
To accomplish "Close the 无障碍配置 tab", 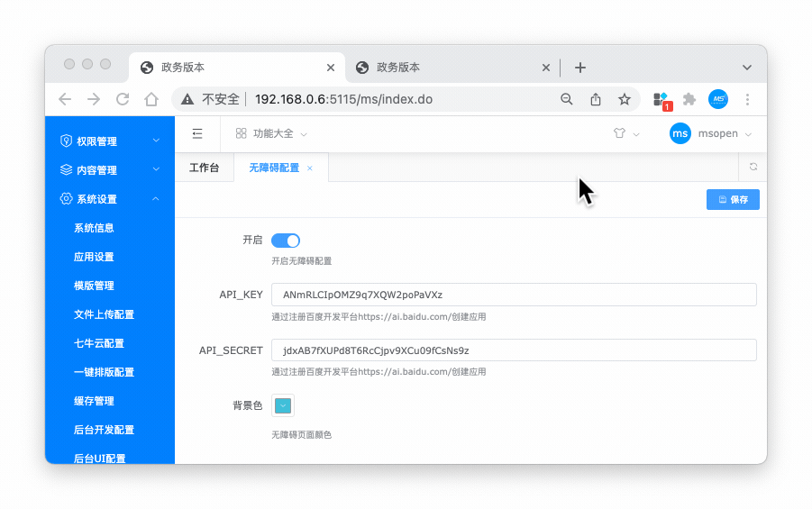I will point(310,168).
